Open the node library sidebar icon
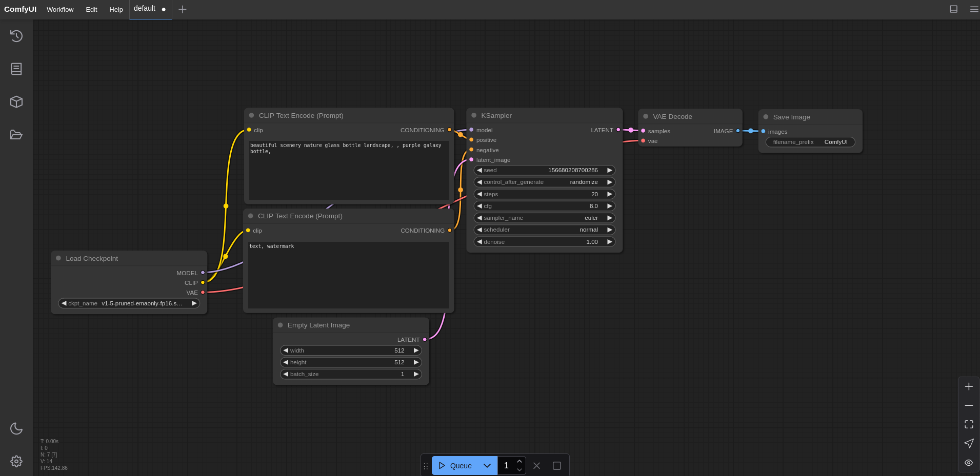Image resolution: width=980 pixels, height=476 pixels. (16, 69)
